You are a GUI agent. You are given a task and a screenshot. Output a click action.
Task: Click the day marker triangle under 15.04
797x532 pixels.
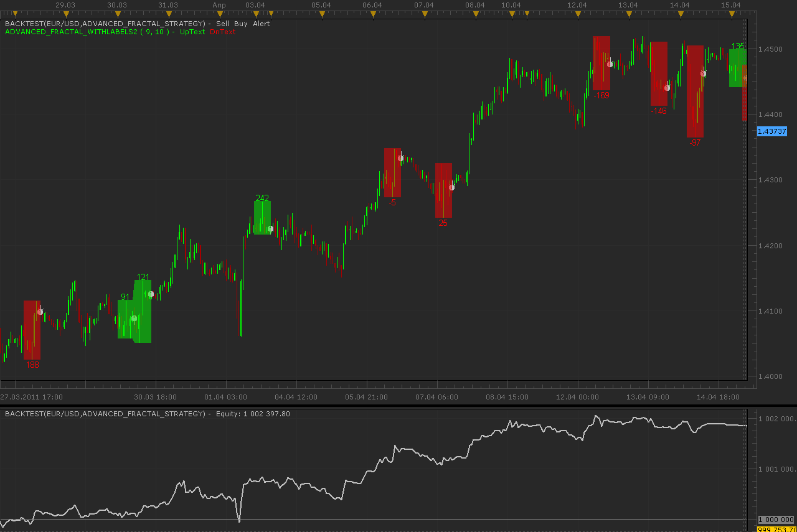tap(731, 14)
